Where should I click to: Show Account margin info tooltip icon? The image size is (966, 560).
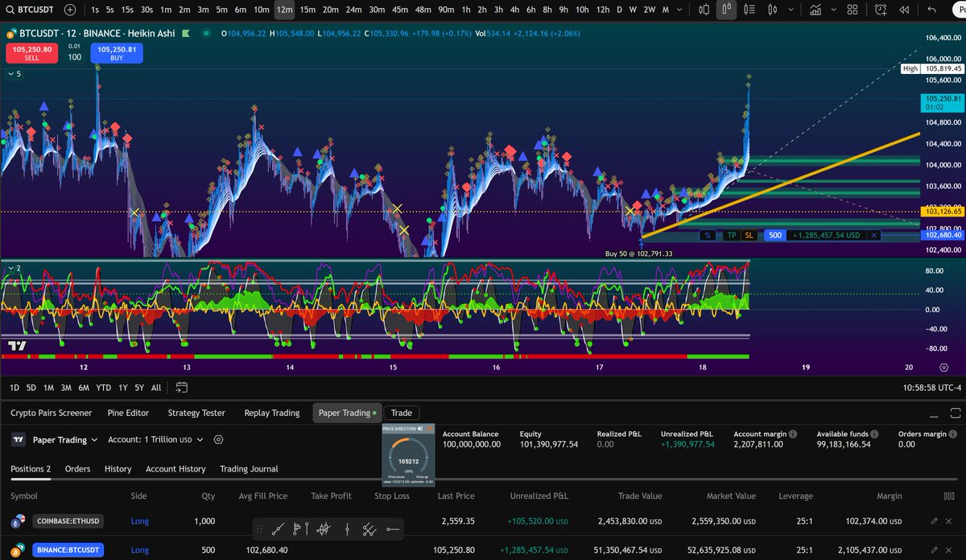coord(793,434)
